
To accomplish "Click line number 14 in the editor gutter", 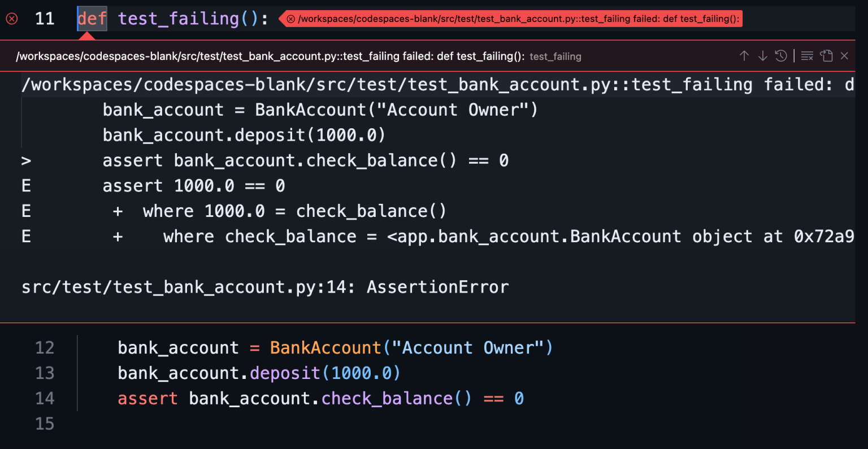I will click(x=45, y=398).
